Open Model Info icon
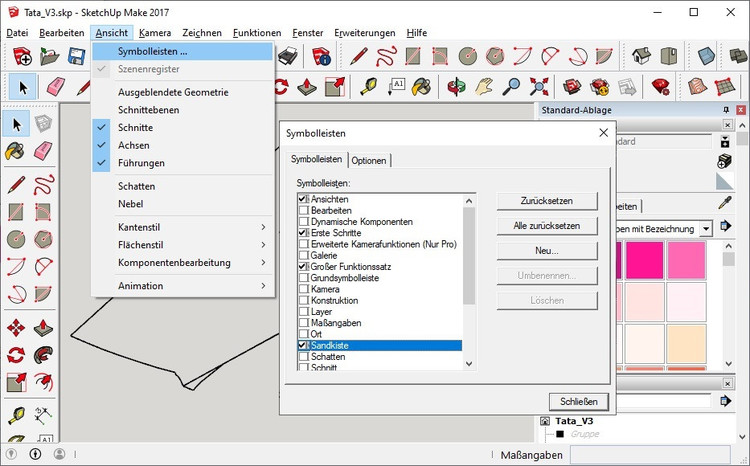 pyautogui.click(x=321, y=56)
